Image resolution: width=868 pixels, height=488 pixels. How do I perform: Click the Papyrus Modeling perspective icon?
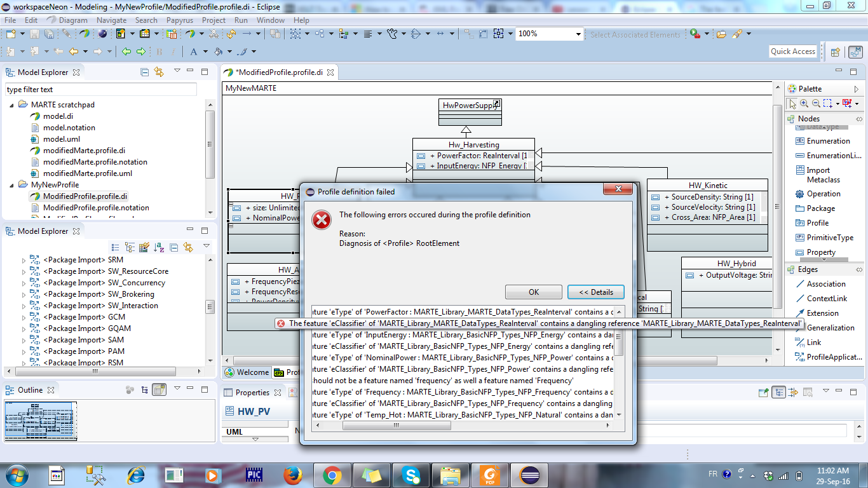click(x=855, y=52)
